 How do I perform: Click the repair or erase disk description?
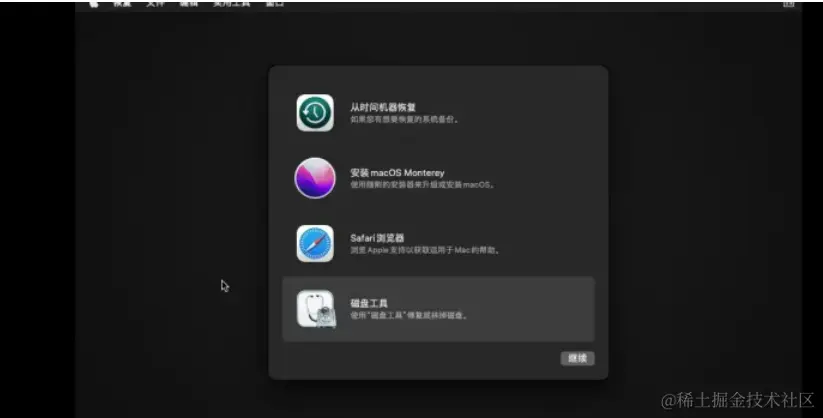[409, 315]
